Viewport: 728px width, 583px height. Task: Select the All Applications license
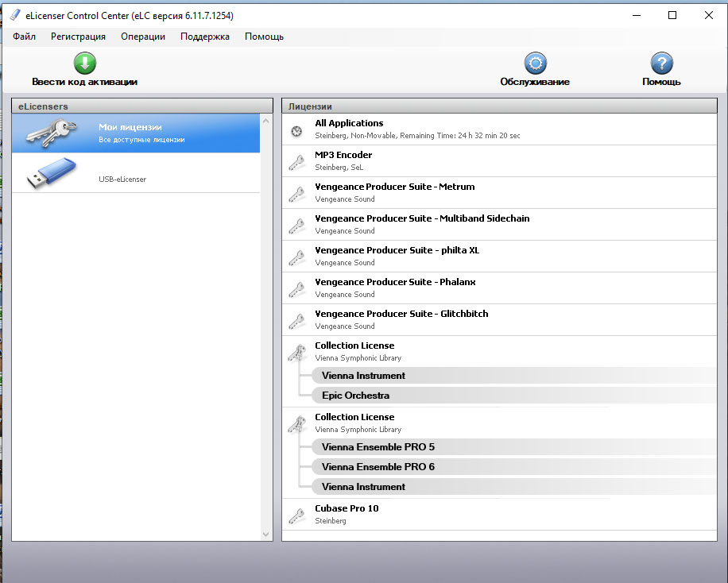click(x=499, y=129)
